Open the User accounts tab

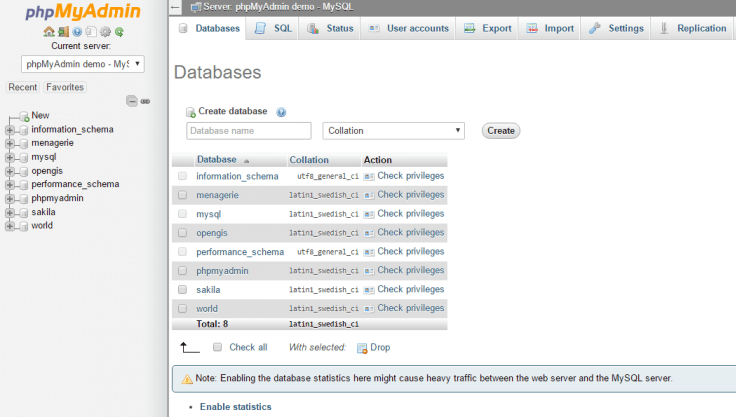coord(408,28)
